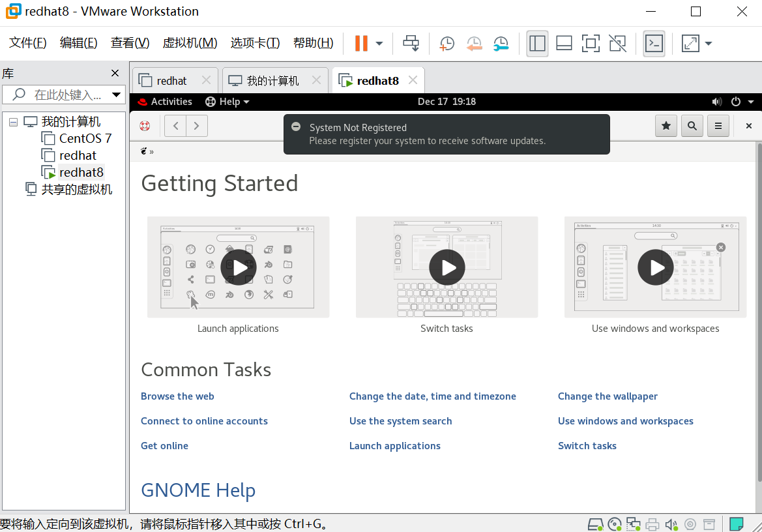Open the snapshot manager
The width and height of the screenshot is (762, 532).
click(x=501, y=43)
